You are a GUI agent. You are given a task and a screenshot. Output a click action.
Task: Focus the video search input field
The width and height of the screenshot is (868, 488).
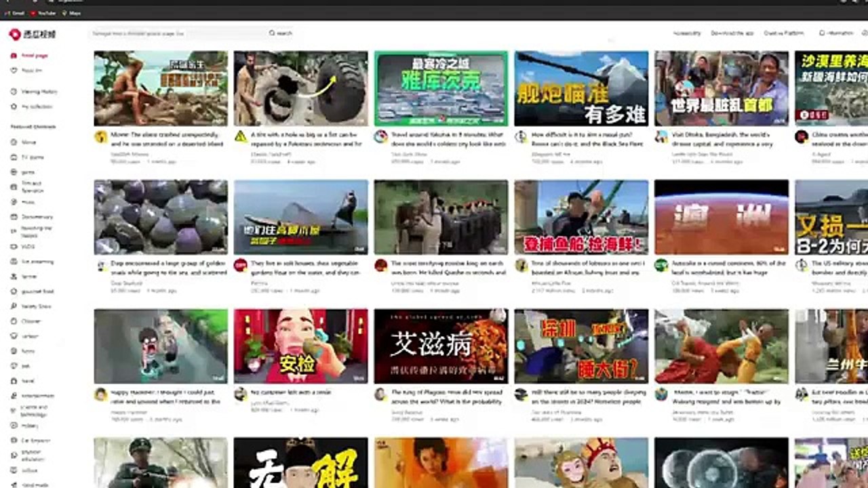point(178,33)
